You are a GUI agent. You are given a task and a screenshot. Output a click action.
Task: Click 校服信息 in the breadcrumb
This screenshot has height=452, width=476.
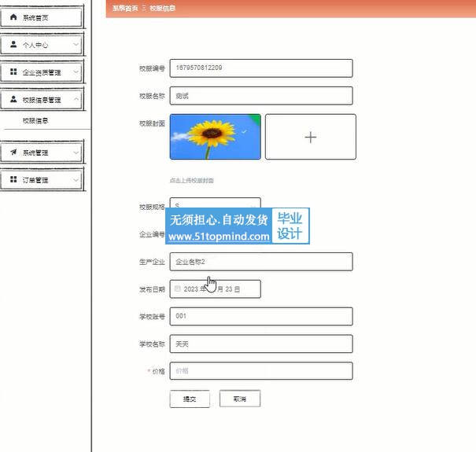tap(162, 8)
